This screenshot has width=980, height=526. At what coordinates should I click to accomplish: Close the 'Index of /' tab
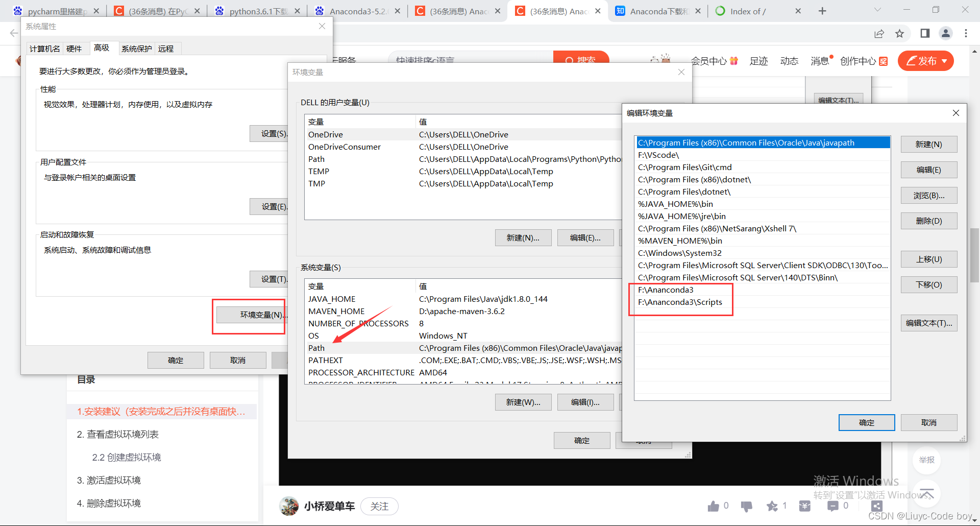(x=798, y=11)
